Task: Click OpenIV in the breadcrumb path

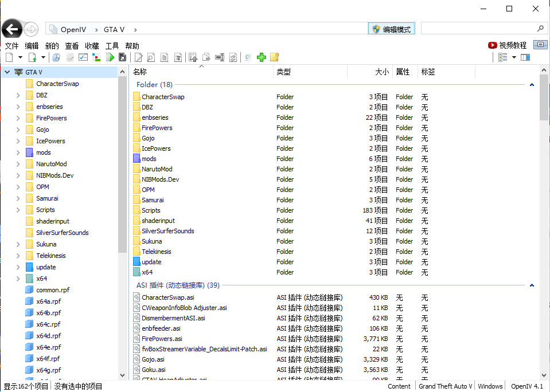Action: pos(73,29)
